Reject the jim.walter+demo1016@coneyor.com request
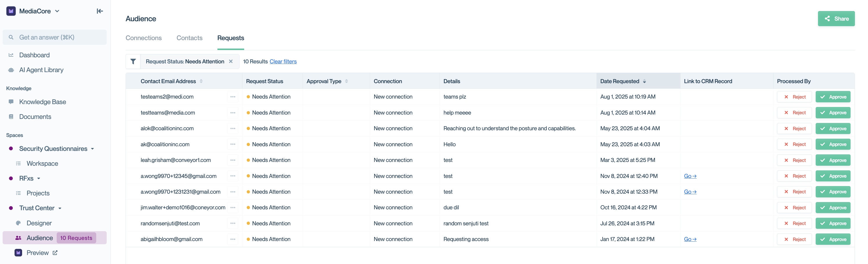This screenshot has width=868, height=264. [794, 208]
